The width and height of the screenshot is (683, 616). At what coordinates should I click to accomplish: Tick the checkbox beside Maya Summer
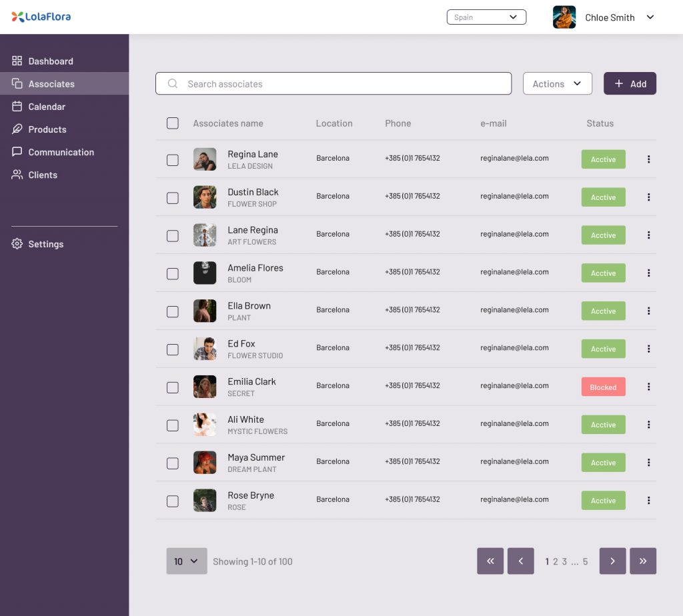(x=173, y=463)
